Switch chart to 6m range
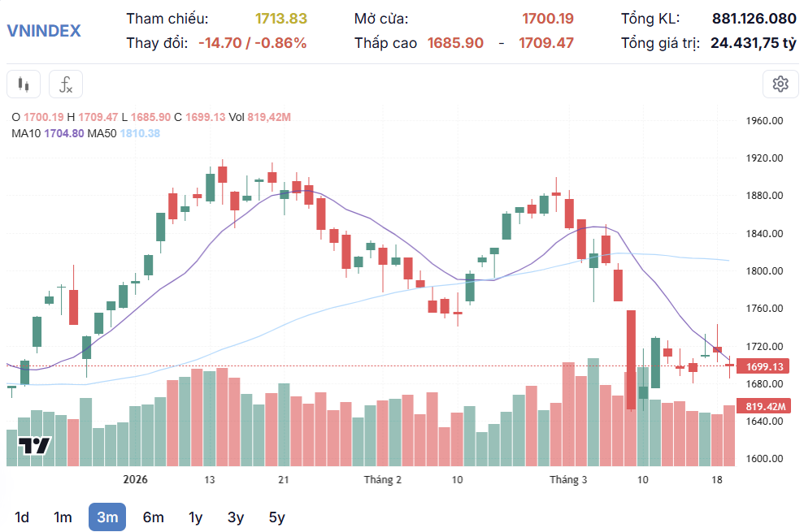The image size is (804, 532). 153,517
